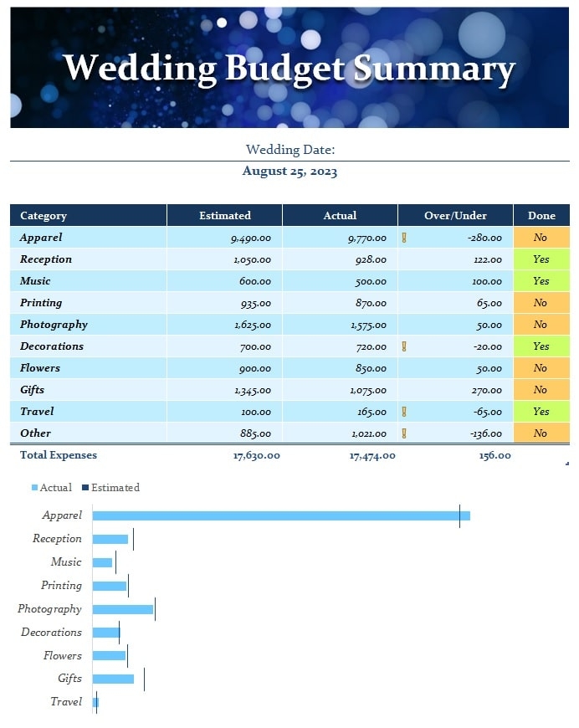Image resolution: width=579 pixels, height=728 pixels.
Task: Click the Estimated legend color marker
Action: (85, 488)
